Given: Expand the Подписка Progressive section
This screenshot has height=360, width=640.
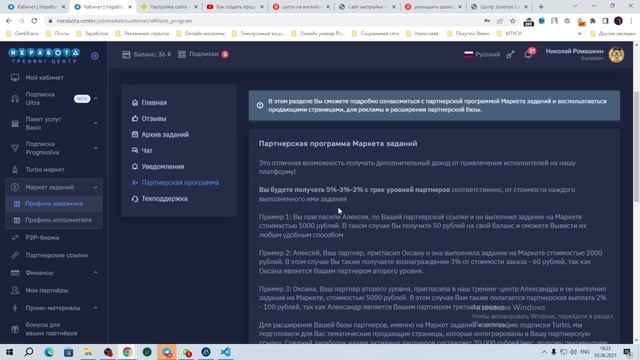Looking at the screenshot, I should click(x=96, y=148).
